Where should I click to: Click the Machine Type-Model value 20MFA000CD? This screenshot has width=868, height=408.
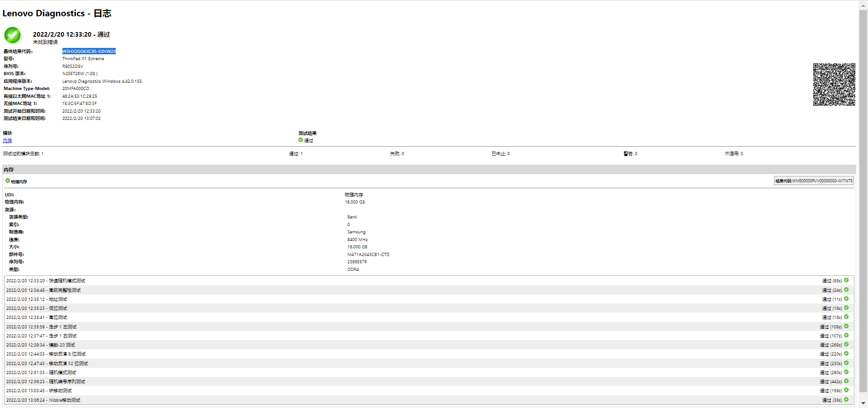point(76,89)
